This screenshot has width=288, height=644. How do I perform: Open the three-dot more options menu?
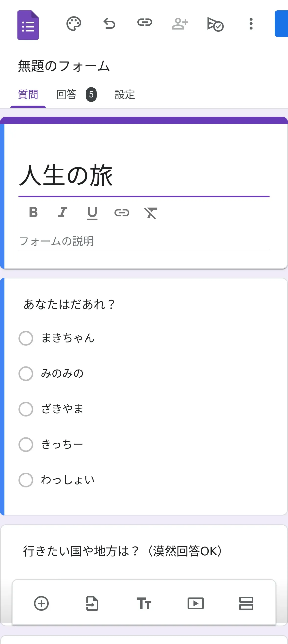pyautogui.click(x=251, y=24)
